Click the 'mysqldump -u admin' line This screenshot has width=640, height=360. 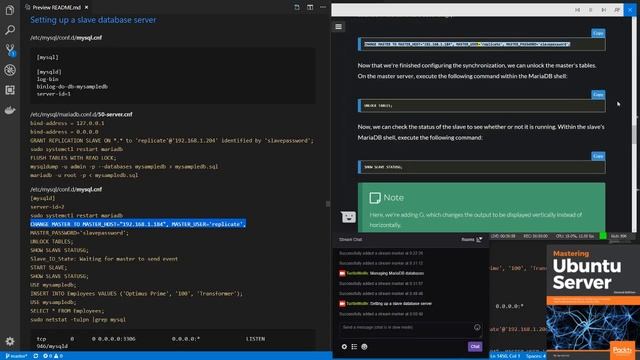coord(124,167)
